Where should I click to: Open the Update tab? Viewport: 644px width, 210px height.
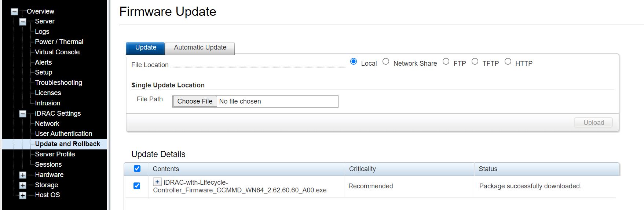[x=146, y=48]
